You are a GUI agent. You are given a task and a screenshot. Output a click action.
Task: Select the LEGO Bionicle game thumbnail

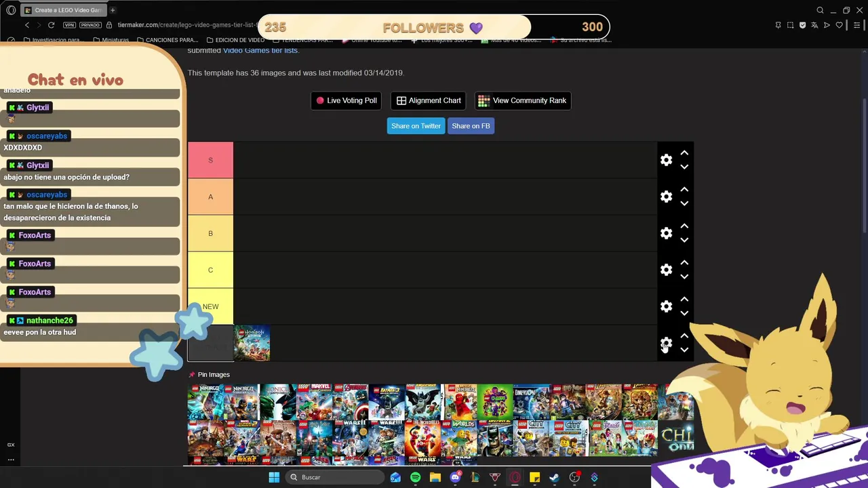tap(278, 402)
